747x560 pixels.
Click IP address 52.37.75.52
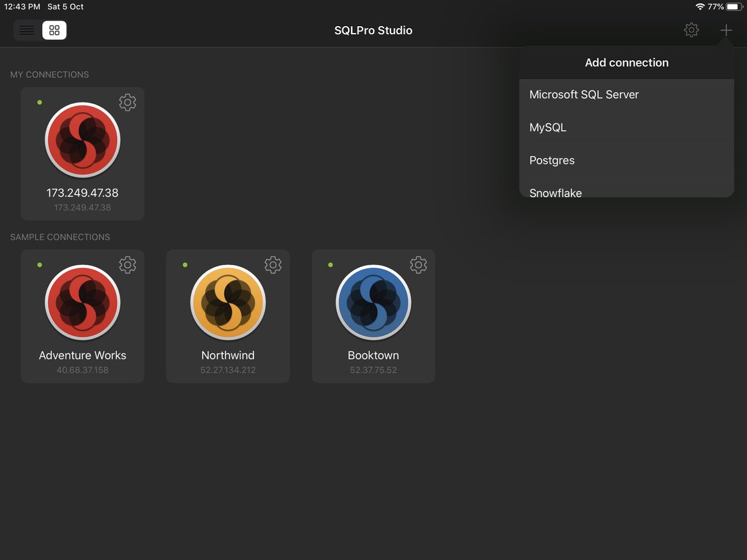[374, 370]
